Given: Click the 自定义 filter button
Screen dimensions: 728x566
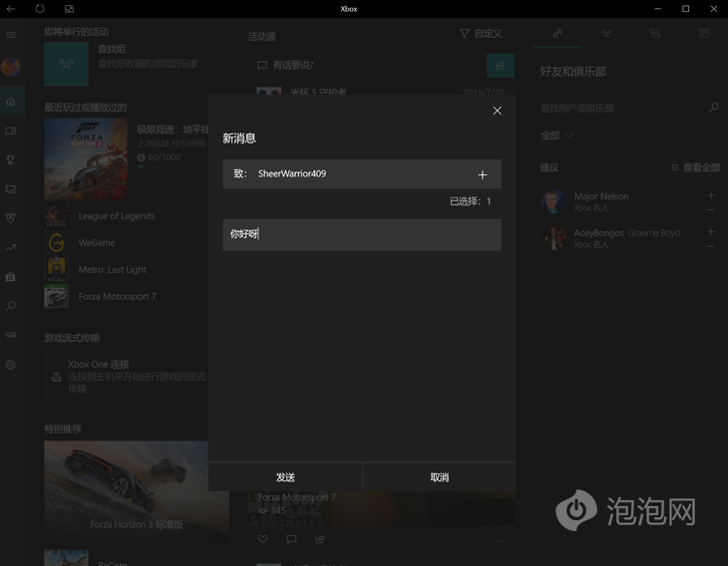Looking at the screenshot, I should click(481, 34).
